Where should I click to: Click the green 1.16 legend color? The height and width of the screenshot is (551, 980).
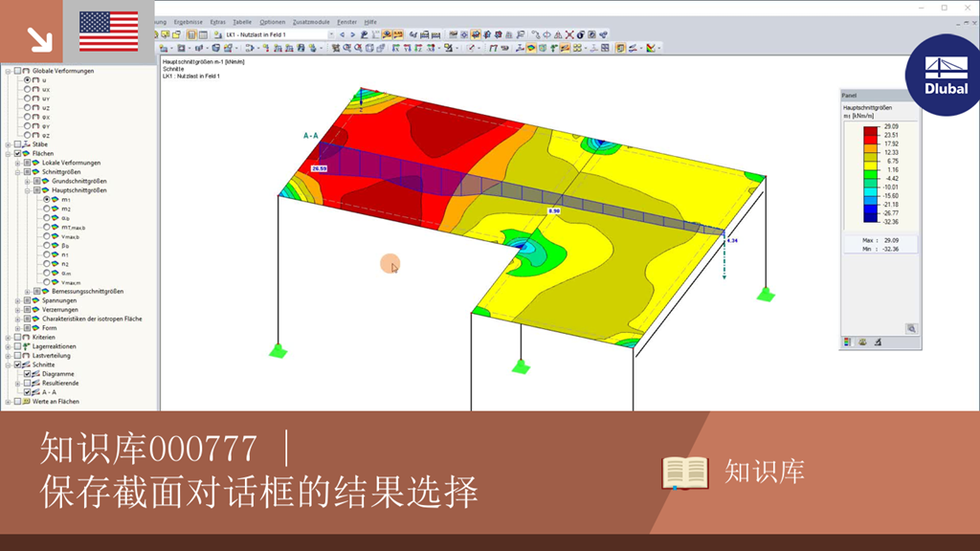pos(871,174)
